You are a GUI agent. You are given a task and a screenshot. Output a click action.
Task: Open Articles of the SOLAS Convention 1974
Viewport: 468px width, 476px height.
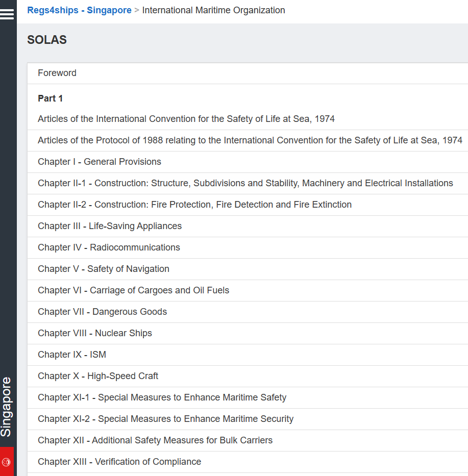point(186,119)
